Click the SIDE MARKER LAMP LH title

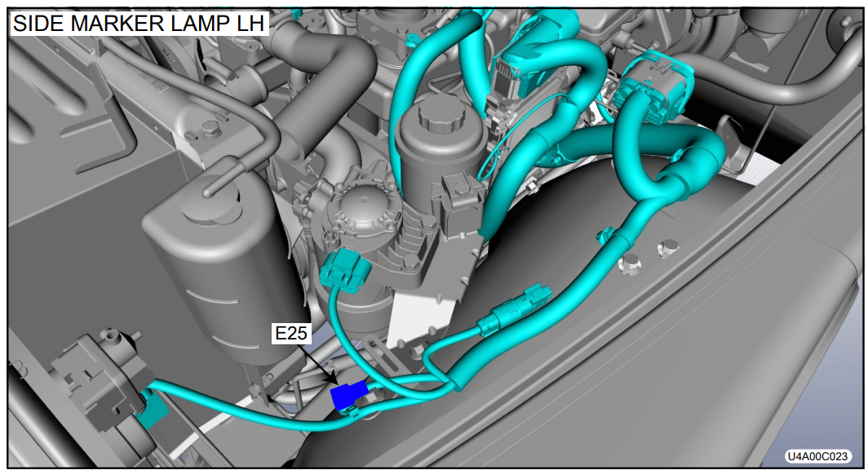(139, 24)
